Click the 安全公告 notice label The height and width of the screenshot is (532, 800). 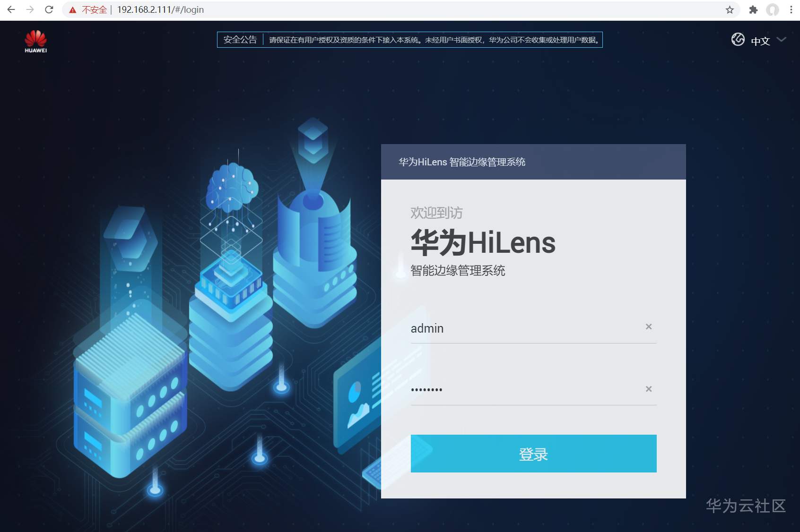click(x=240, y=40)
